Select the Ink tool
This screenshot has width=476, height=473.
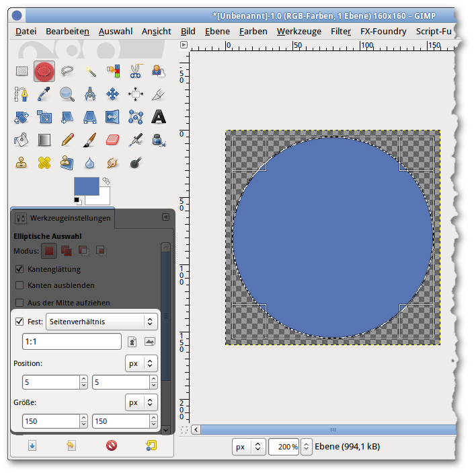pyautogui.click(x=159, y=140)
